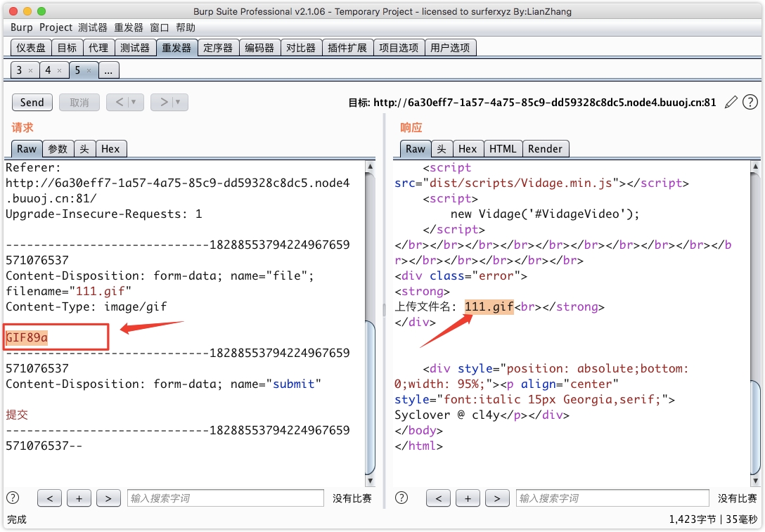Click request search previous match arrow
The image size is (765, 532).
pyautogui.click(x=49, y=498)
